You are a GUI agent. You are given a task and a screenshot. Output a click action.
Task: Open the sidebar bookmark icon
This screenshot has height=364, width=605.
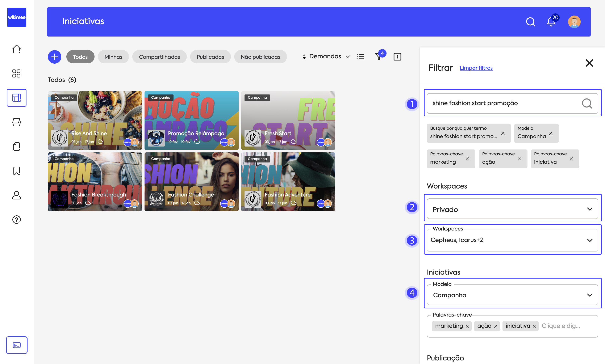coord(16,171)
